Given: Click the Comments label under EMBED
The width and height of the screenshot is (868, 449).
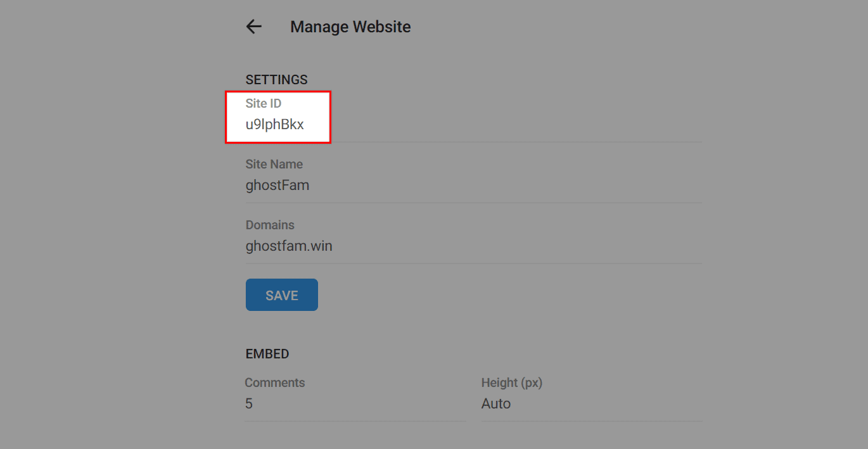Looking at the screenshot, I should click(x=275, y=383).
